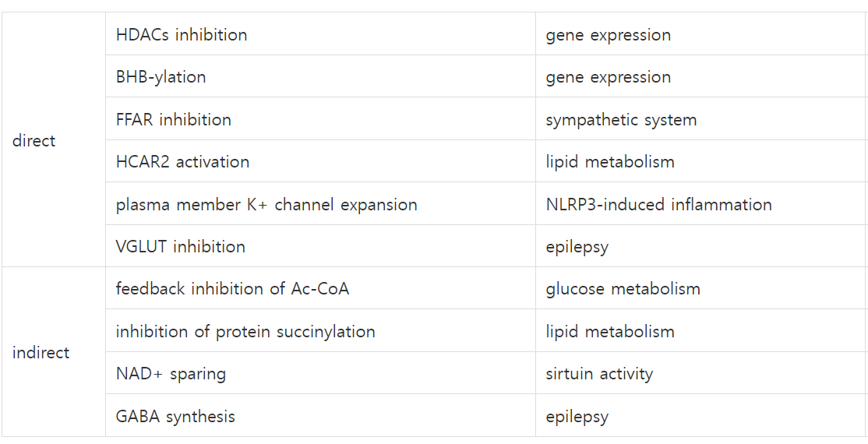
Task: Select 'epilepsy' next to VGLUT inhibition
Action: (577, 247)
